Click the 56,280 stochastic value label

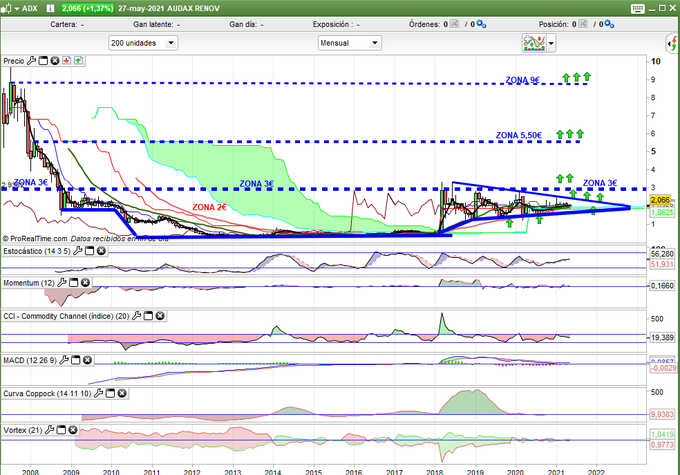click(661, 254)
